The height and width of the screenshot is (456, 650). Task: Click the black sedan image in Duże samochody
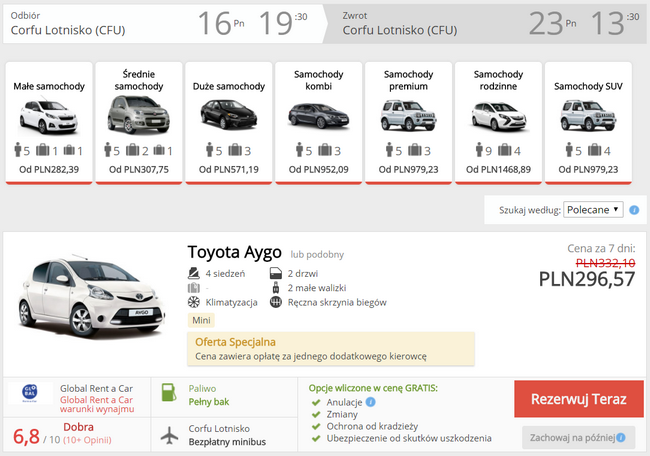pyautogui.click(x=229, y=114)
